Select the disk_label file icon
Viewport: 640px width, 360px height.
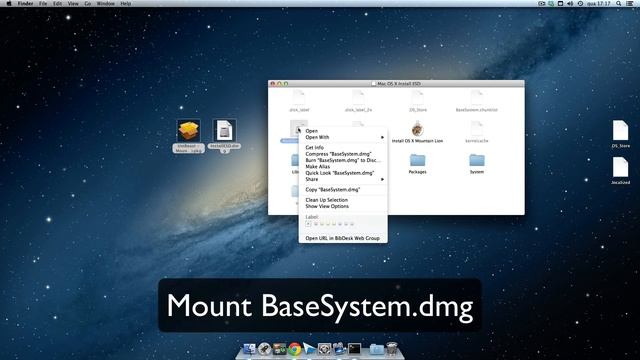(x=299, y=98)
